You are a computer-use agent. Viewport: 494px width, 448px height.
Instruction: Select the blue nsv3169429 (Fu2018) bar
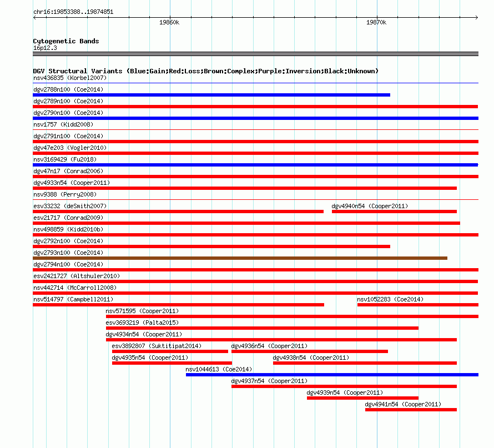coord(255,165)
